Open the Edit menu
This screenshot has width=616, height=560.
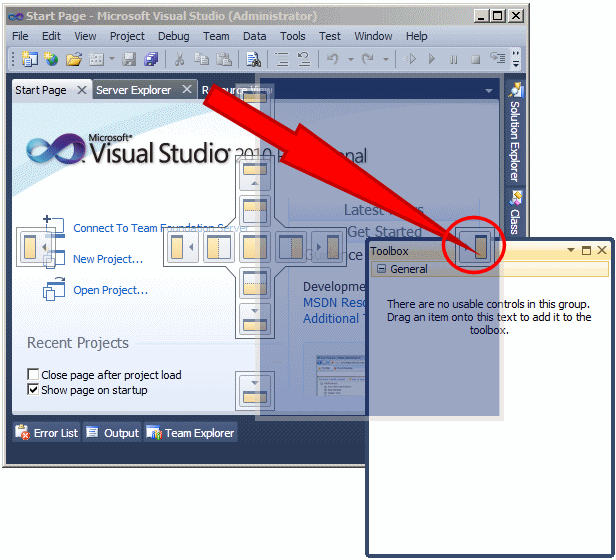click(x=51, y=36)
